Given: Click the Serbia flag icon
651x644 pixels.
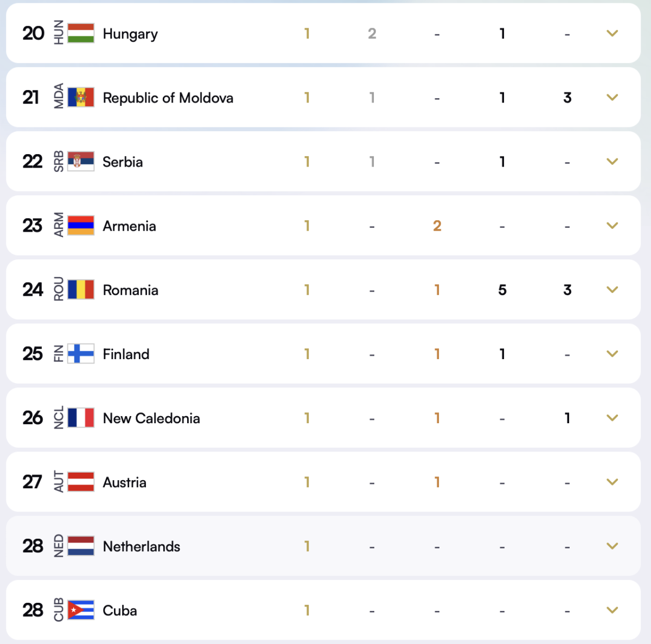Looking at the screenshot, I should 80,162.
